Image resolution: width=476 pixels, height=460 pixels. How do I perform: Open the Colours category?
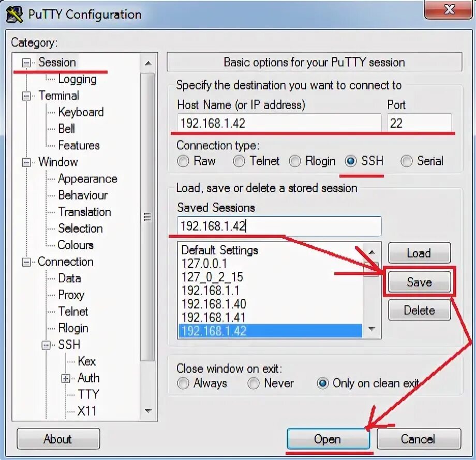[x=76, y=245]
